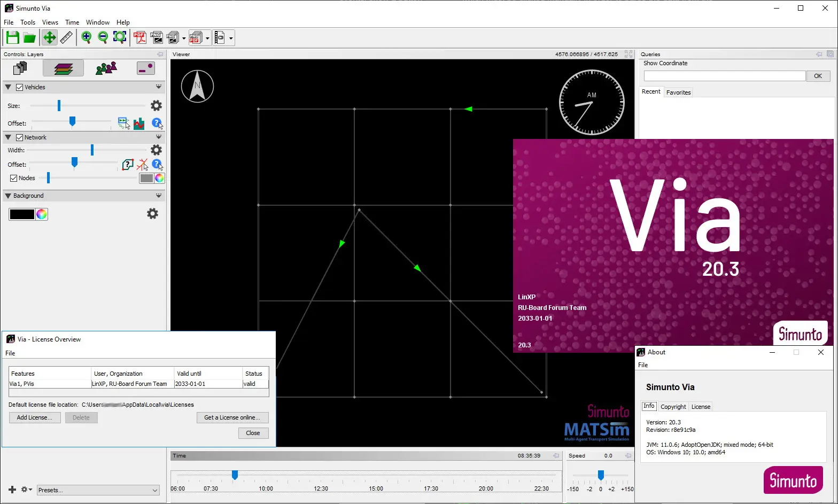Screen dimensions: 838x504
Task: Click the green floppy-disk Save icon
Action: 13,37
